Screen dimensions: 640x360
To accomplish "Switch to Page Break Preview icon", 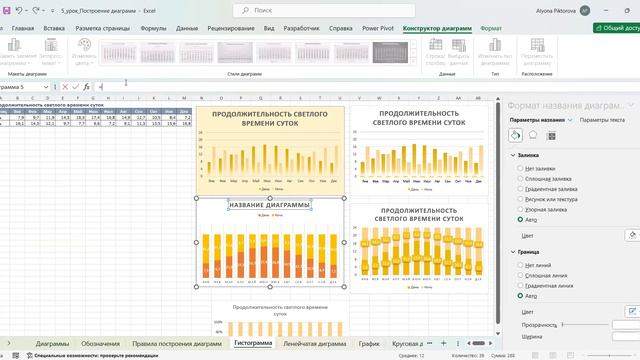I will tap(571, 356).
